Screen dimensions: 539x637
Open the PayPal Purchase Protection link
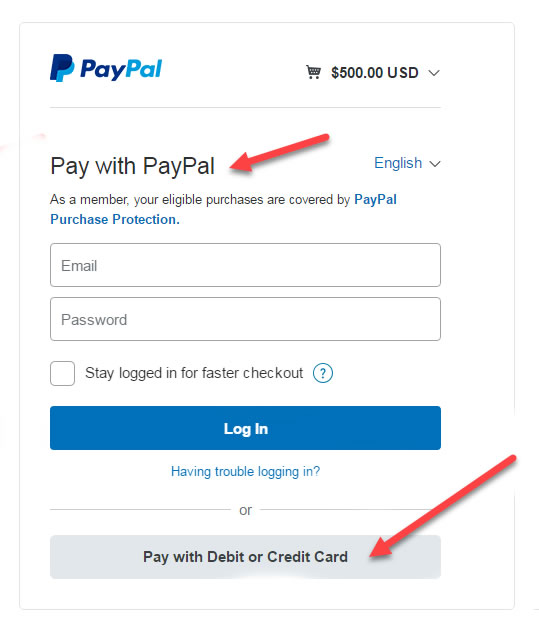223,209
